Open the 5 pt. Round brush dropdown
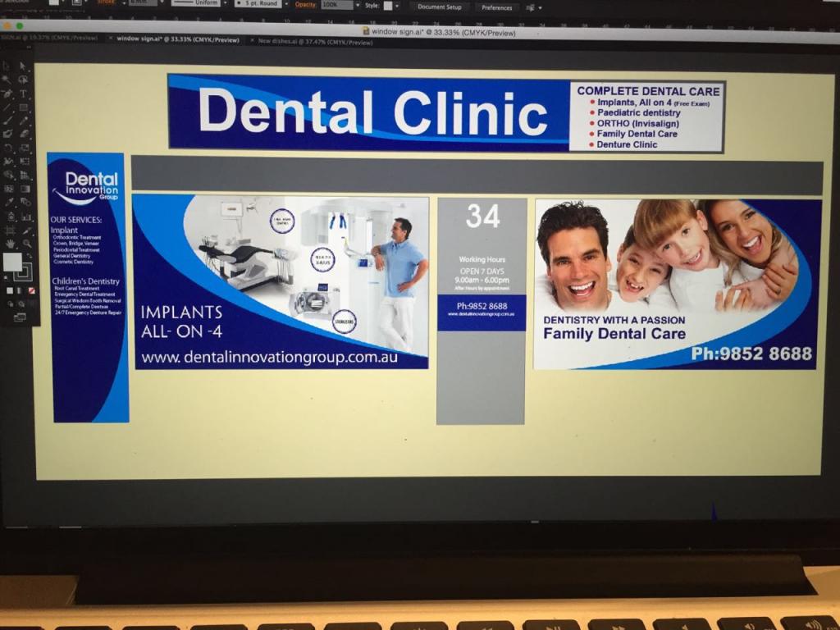The height and width of the screenshot is (630, 840). 261,3
